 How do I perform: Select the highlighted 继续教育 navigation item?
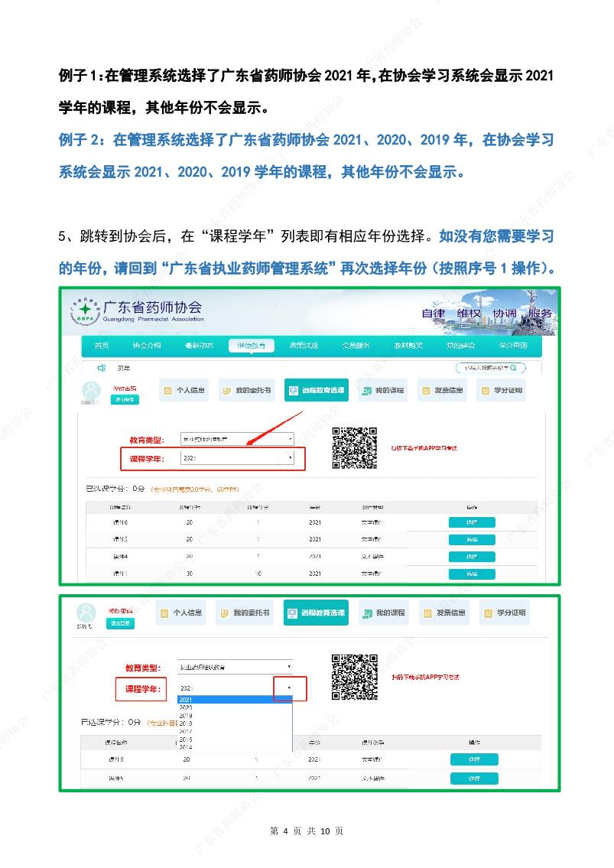click(252, 346)
